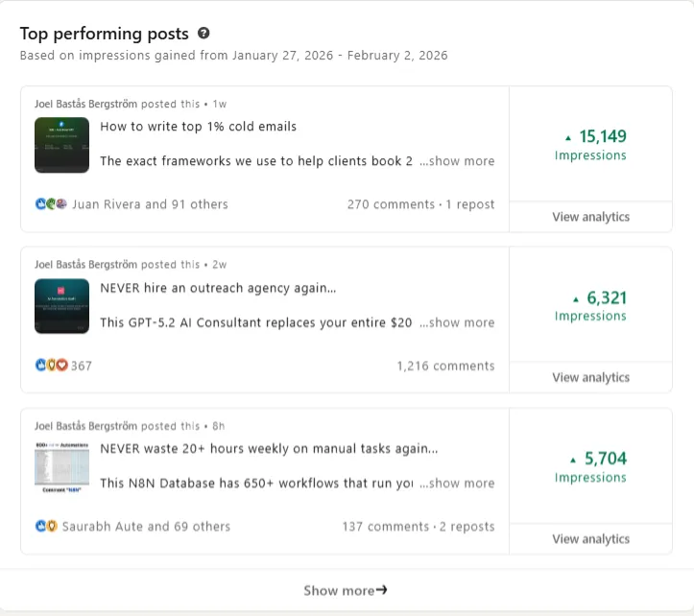This screenshot has width=694, height=616.
Task: Open the cold emails post thumbnail
Action: (61, 145)
